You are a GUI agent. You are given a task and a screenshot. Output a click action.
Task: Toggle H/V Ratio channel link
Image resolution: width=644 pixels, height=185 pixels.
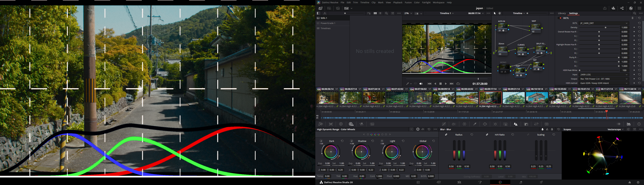pos(487,135)
